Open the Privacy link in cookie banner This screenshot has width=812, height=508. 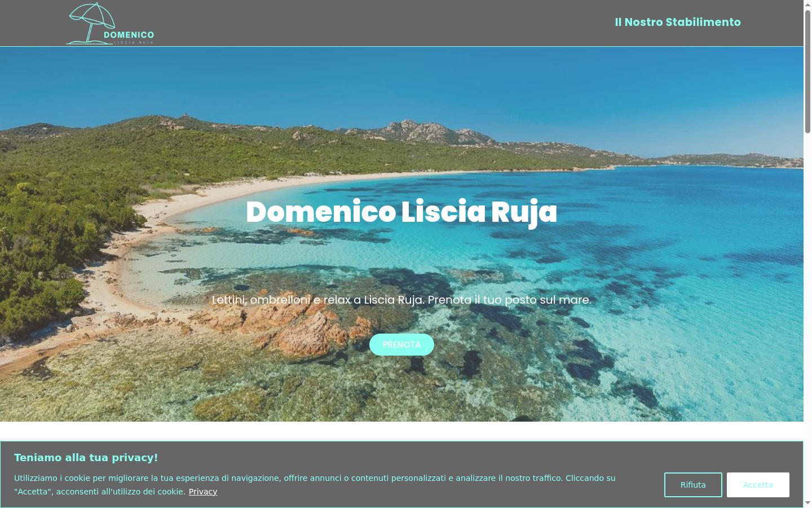pos(203,492)
